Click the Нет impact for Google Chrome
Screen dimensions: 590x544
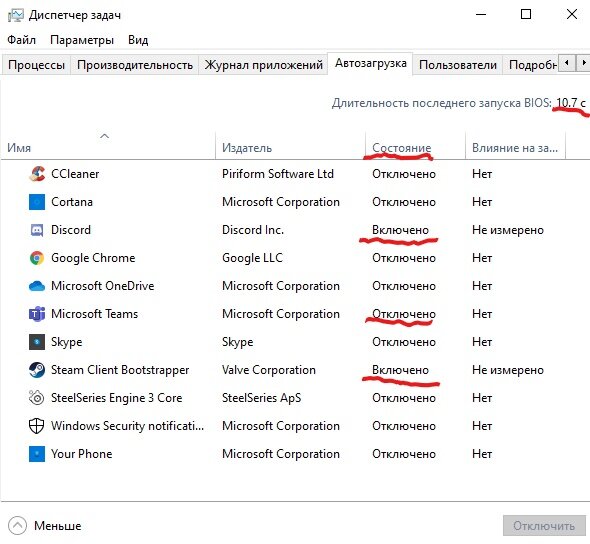482,258
